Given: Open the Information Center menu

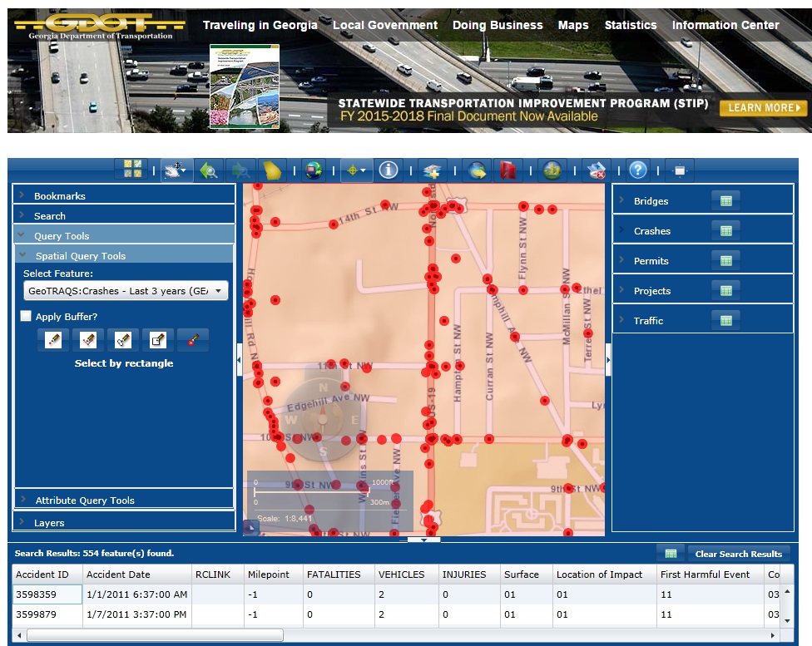Looking at the screenshot, I should point(725,25).
